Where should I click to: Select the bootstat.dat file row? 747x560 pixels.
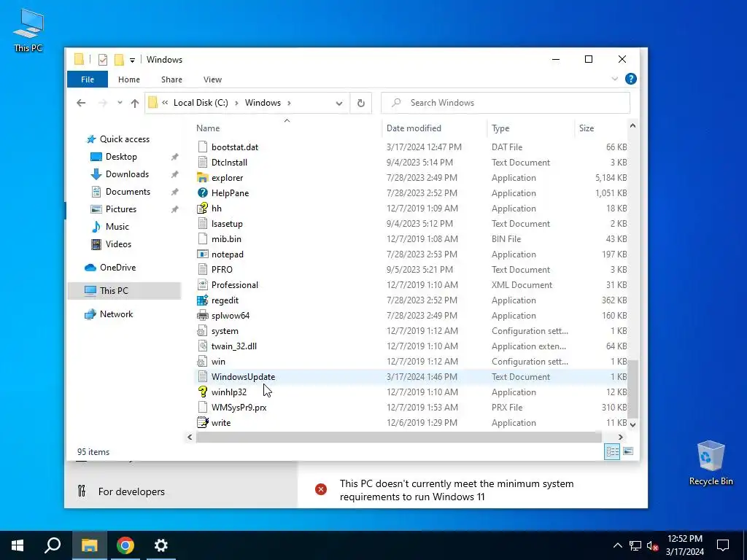point(411,147)
